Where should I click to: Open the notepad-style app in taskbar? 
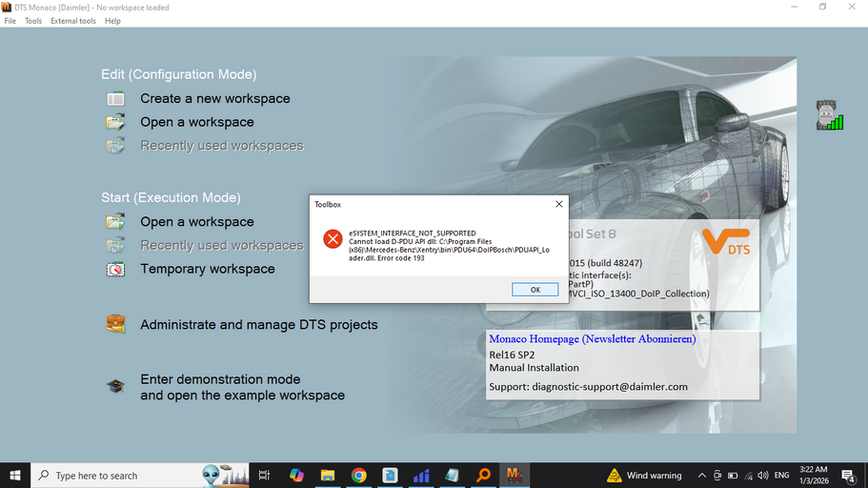[x=453, y=476]
